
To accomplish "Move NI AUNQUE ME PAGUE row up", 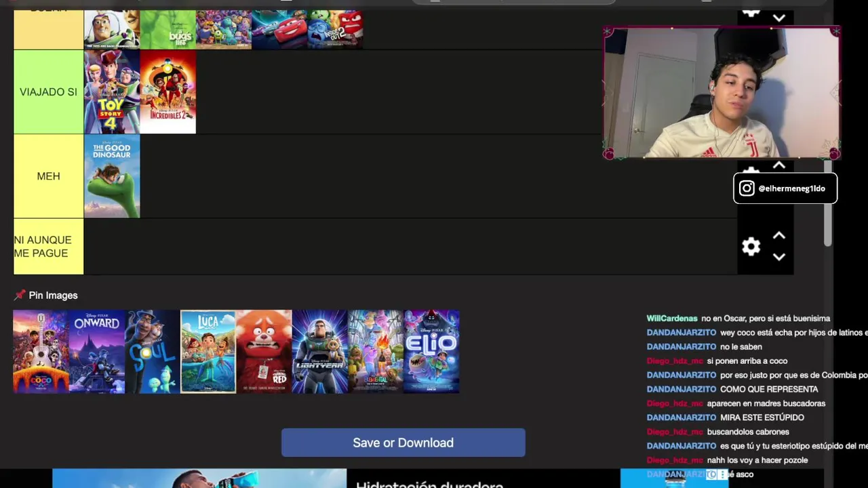I will pyautogui.click(x=779, y=236).
